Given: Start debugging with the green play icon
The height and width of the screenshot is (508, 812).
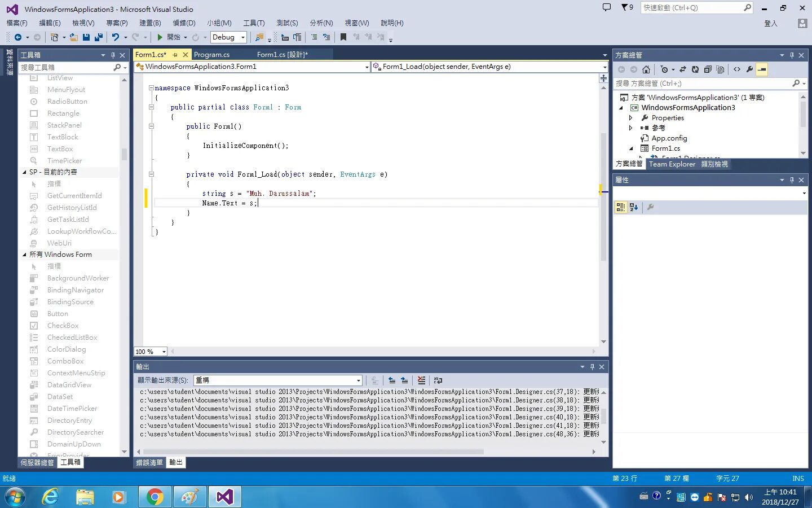Looking at the screenshot, I should (160, 37).
